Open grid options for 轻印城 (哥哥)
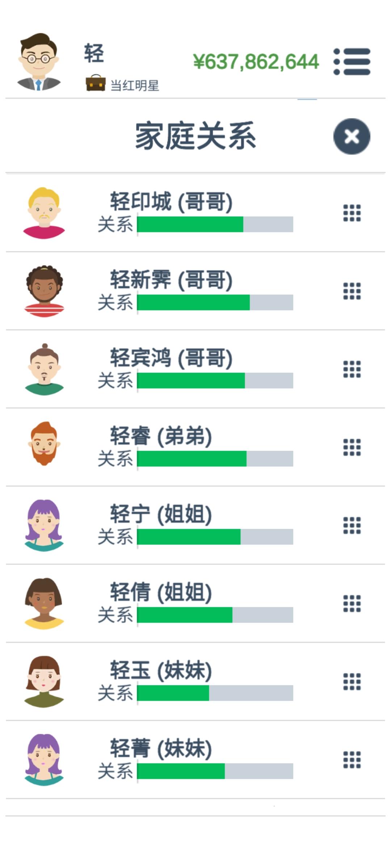Viewport: 391px width, 868px height. click(352, 213)
